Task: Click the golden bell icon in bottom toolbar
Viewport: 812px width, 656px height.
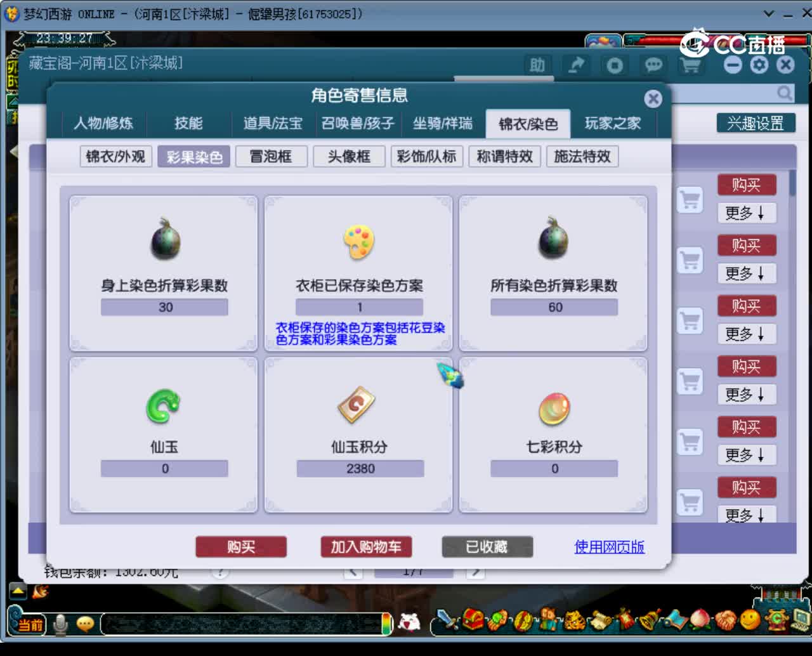Action: 650,619
